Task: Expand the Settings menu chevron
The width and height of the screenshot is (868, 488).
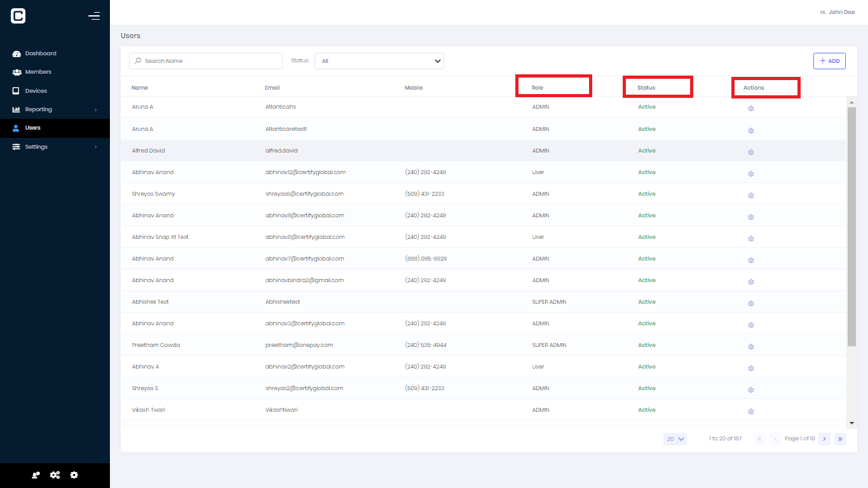Action: (x=96, y=147)
